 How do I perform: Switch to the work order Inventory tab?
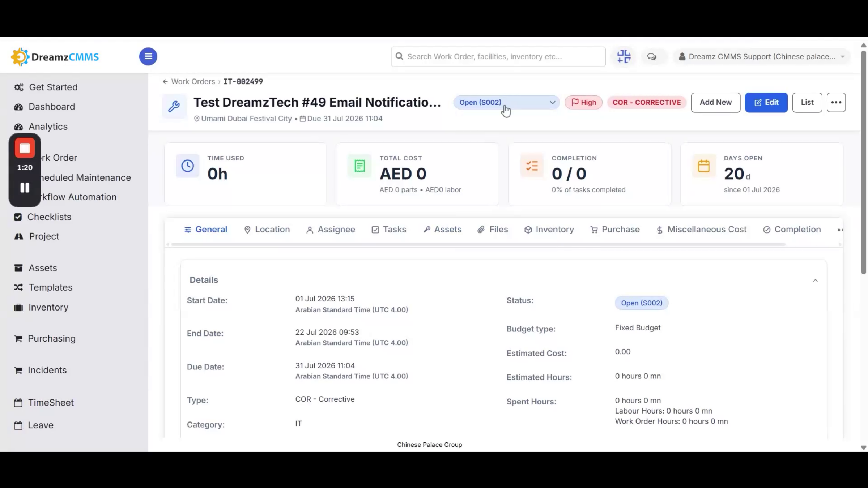click(x=549, y=230)
